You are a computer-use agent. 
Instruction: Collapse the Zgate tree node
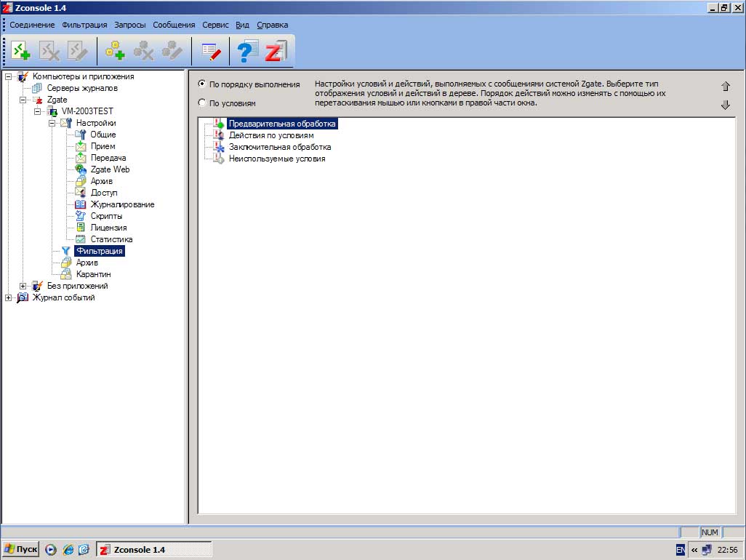tap(23, 100)
